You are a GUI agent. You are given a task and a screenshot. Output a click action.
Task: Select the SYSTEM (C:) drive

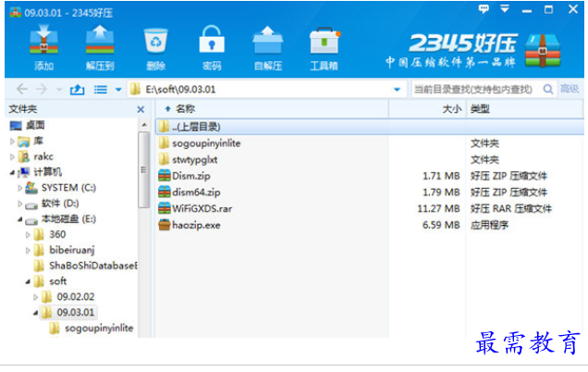click(68, 188)
